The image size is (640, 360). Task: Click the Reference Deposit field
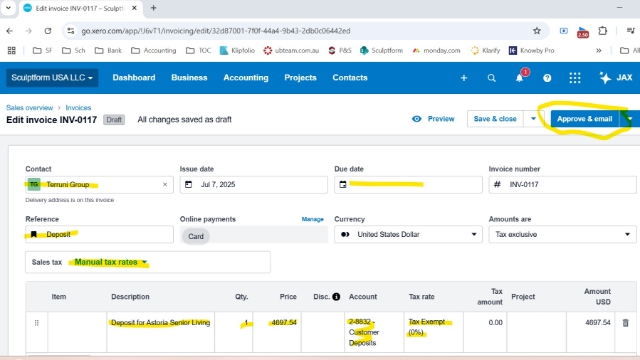tap(99, 234)
